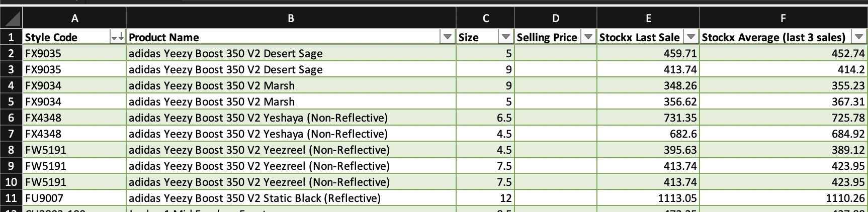Select column A header
This screenshot has width=868, height=212.
click(x=74, y=19)
